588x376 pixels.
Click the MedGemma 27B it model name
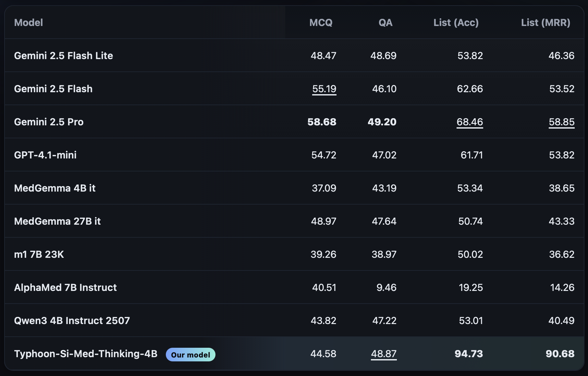[57, 221]
